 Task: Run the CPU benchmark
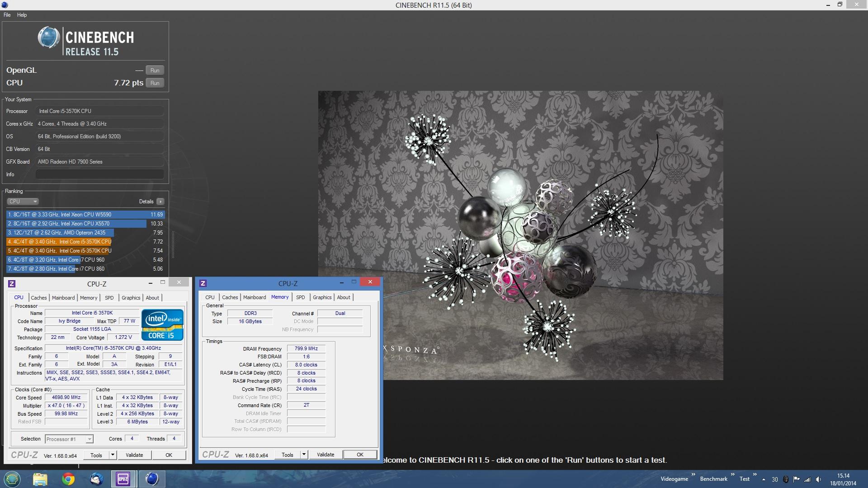click(x=155, y=83)
